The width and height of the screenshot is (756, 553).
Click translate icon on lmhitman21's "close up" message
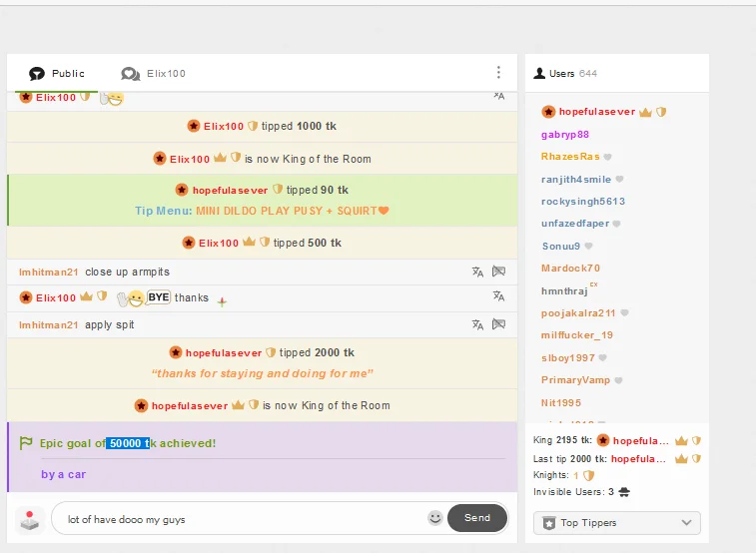[477, 272]
